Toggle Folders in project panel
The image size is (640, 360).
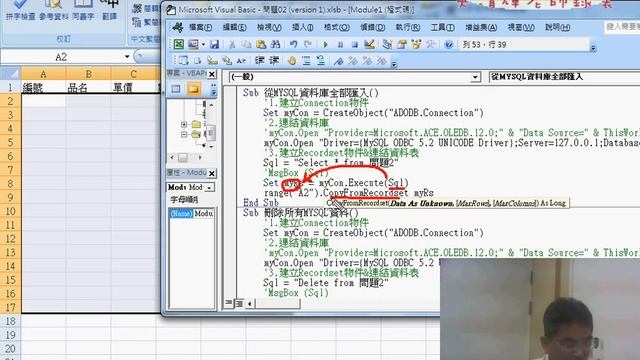point(194,89)
